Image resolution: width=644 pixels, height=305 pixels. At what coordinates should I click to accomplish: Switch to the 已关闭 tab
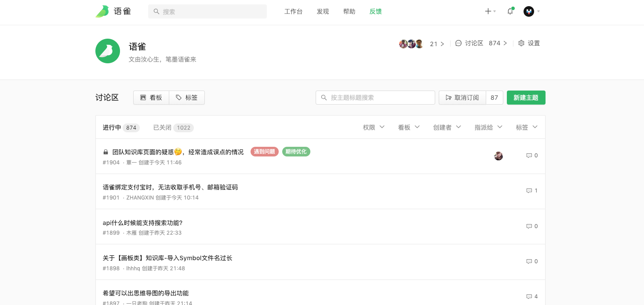(161, 127)
